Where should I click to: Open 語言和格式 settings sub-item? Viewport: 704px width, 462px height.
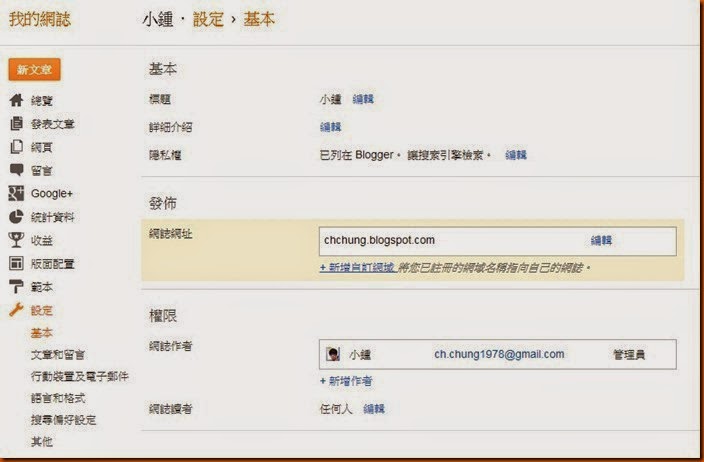pyautogui.click(x=58, y=398)
